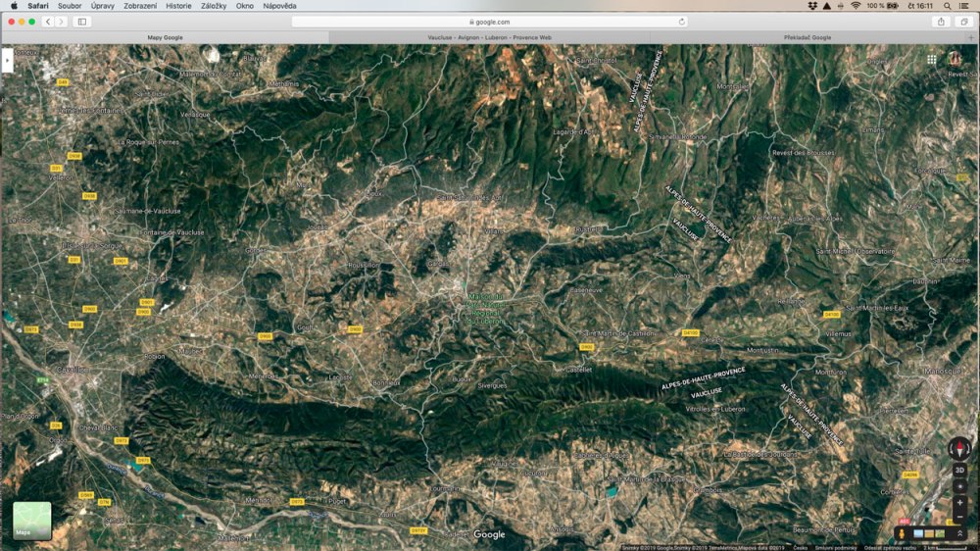Image resolution: width=980 pixels, height=551 pixels.
Task: Open Spotlight search
Action: (x=948, y=6)
